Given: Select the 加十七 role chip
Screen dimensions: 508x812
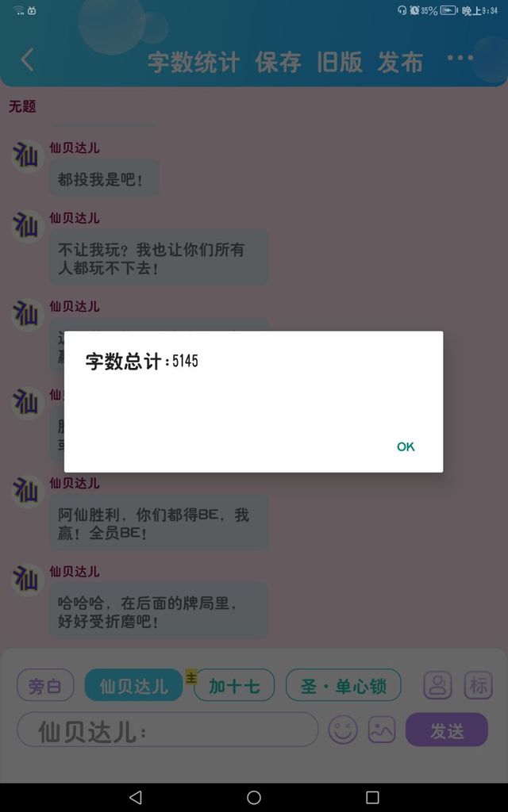Looking at the screenshot, I should 234,686.
